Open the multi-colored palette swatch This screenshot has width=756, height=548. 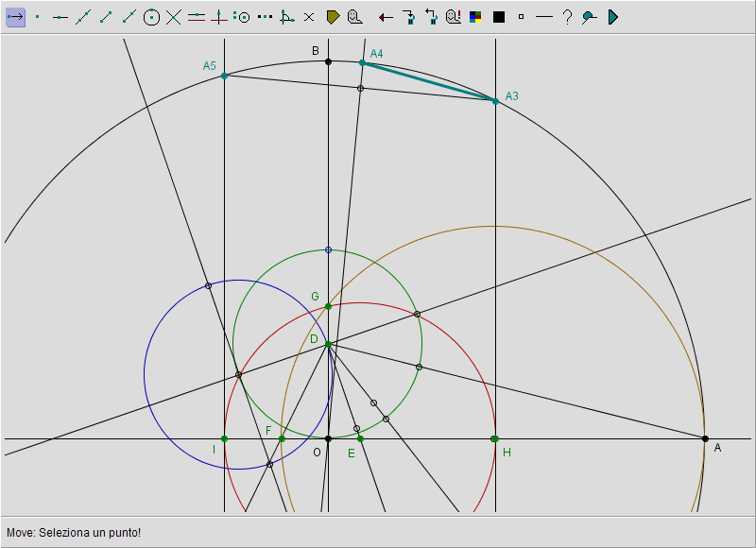point(475,17)
